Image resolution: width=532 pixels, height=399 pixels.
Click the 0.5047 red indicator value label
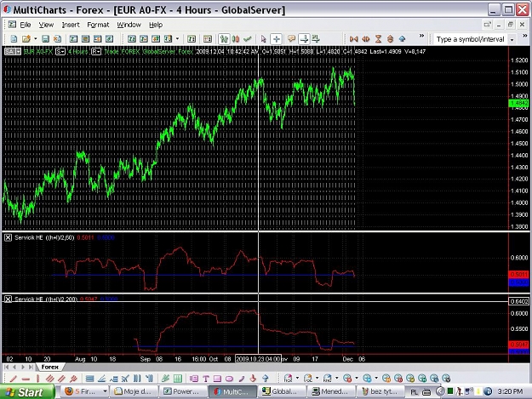coord(518,345)
